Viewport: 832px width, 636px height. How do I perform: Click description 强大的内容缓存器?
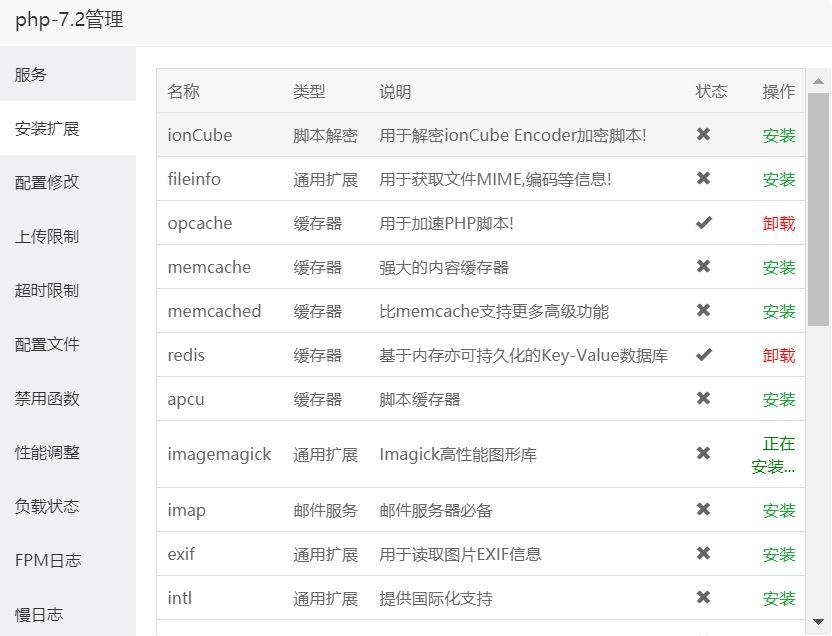444,267
